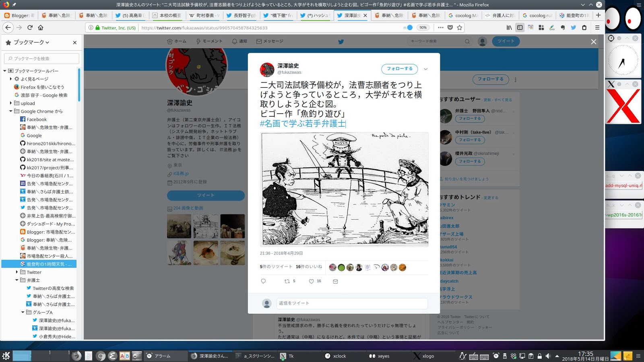
Task: Bookmark this page with the star icon
Action: [x=460, y=27]
